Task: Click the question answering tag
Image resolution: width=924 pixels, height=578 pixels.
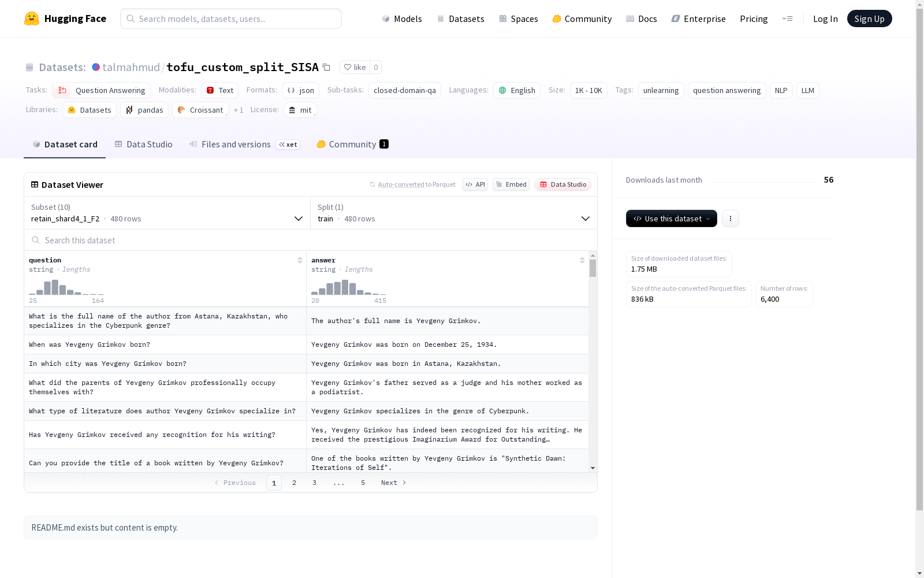Action: click(726, 90)
